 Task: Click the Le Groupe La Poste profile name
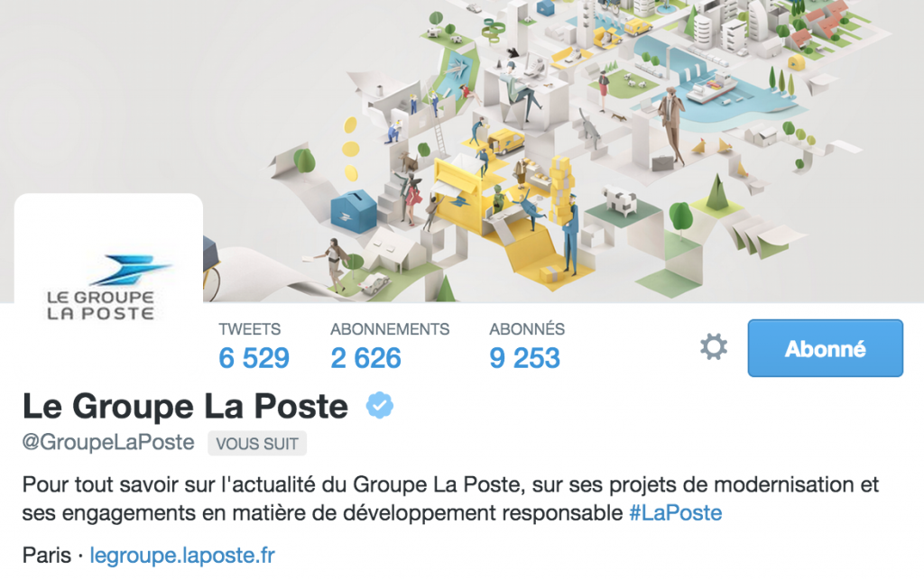(185, 406)
